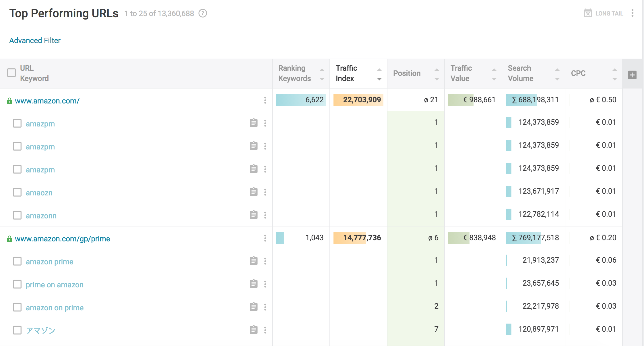Click green lock icon beside www.amazon.com/
644x346 pixels.
pos(9,101)
